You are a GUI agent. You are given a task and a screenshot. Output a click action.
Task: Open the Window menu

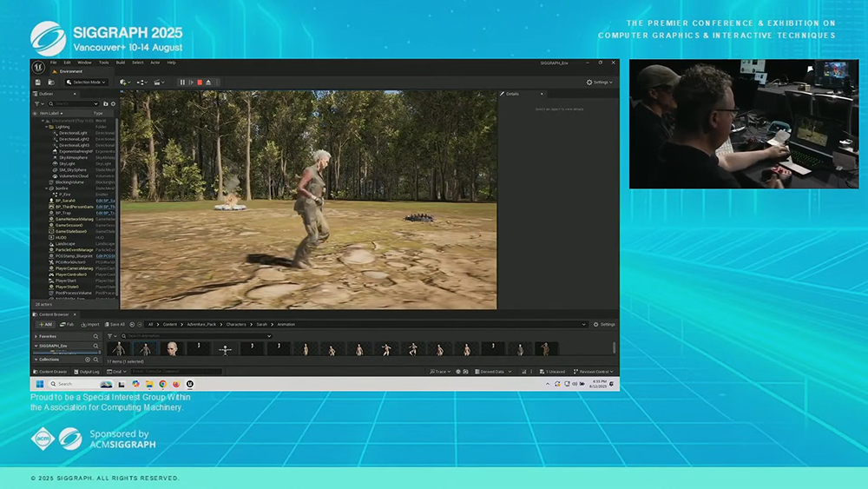tap(84, 63)
